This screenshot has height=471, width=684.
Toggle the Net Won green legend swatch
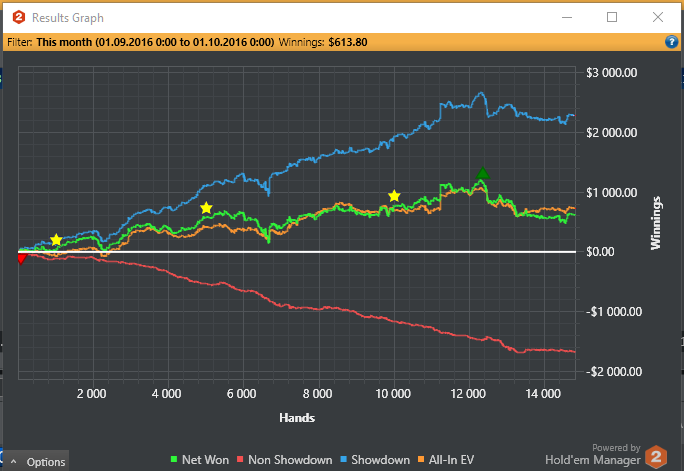174,459
